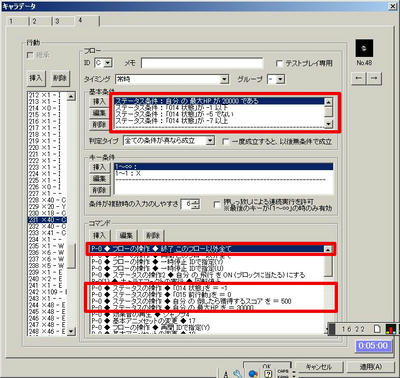Select condition 「014 状態」が -5 でない

tap(219, 114)
